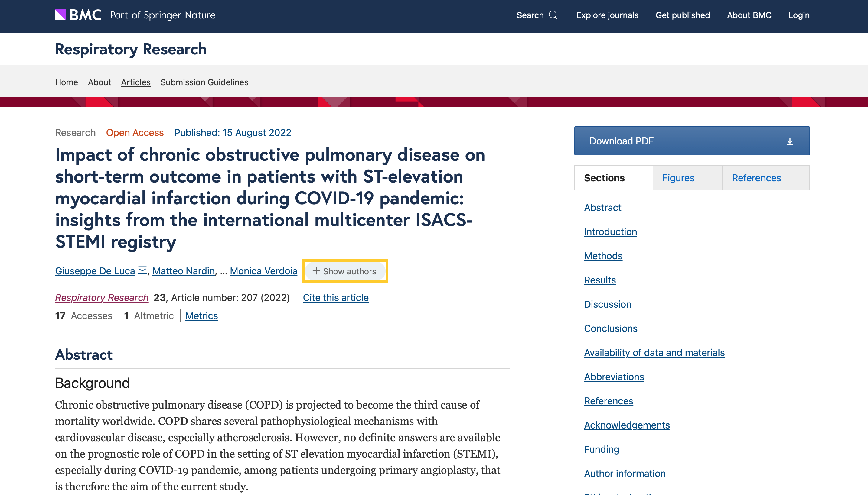Switch to the References tab
868x495 pixels.
756,178
